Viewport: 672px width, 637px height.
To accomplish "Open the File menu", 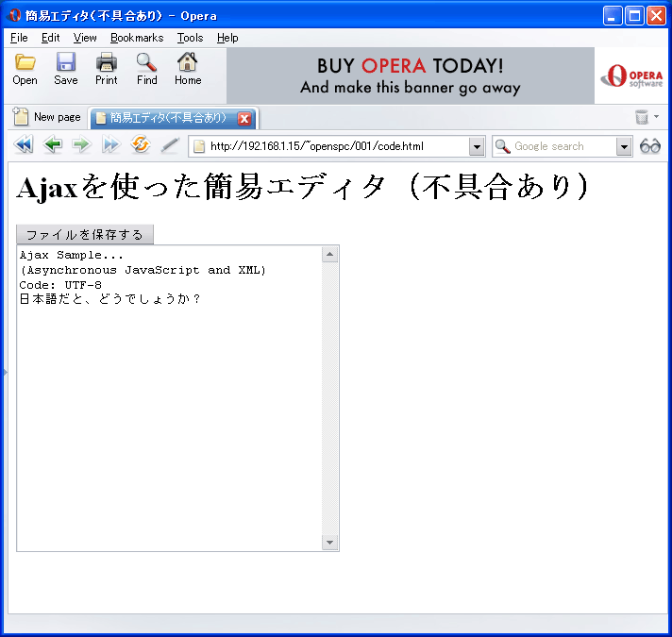I will tap(19, 38).
